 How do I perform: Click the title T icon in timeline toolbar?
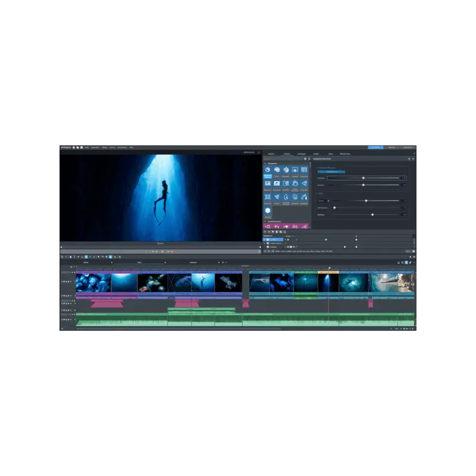[x=74, y=257]
